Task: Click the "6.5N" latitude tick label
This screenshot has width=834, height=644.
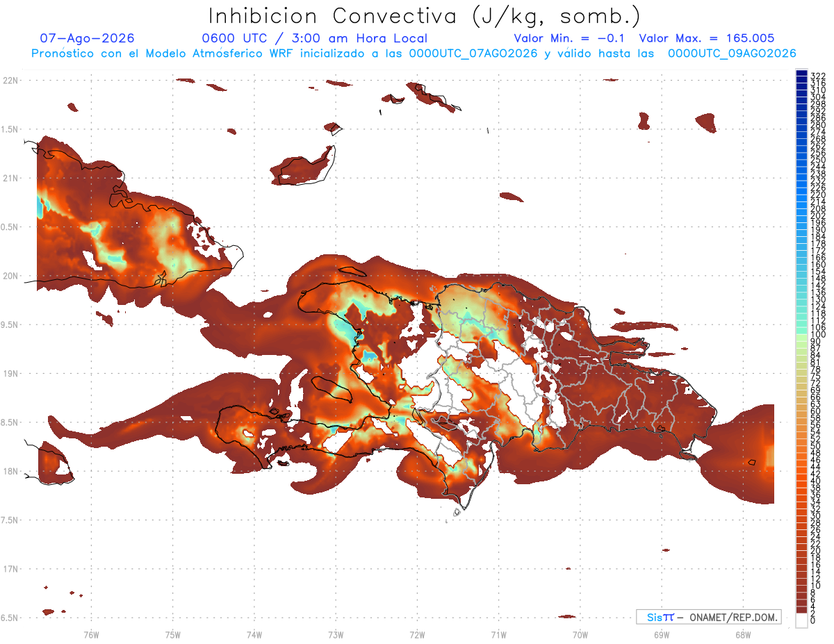Action: [10, 618]
